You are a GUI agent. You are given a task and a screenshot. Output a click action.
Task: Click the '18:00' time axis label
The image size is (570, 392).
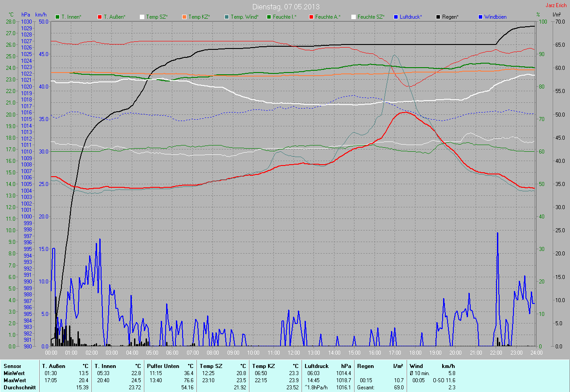pyautogui.click(x=415, y=353)
